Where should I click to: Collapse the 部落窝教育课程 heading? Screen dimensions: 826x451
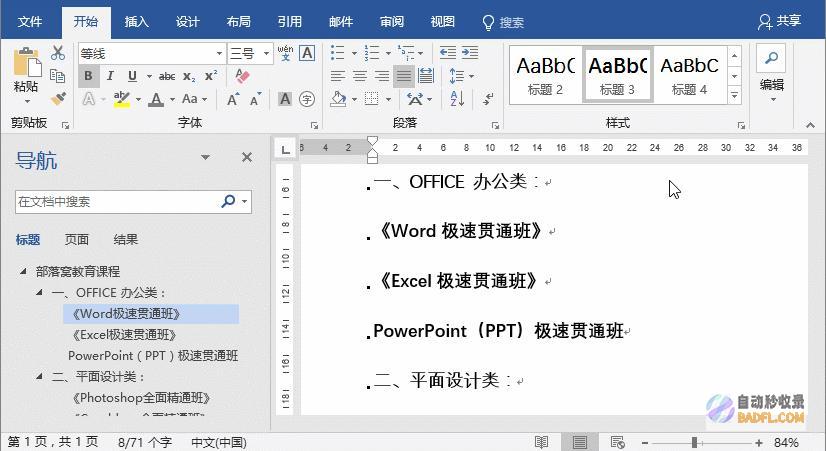[23, 271]
